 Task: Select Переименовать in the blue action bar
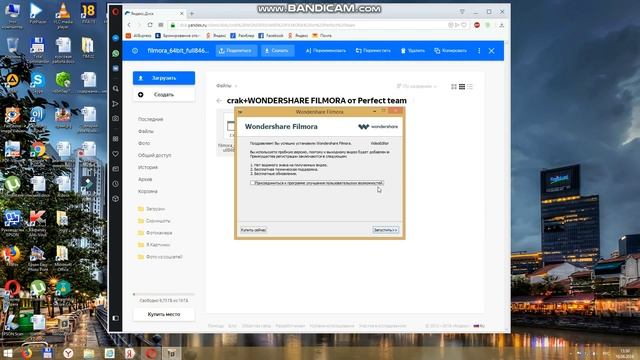[326, 51]
